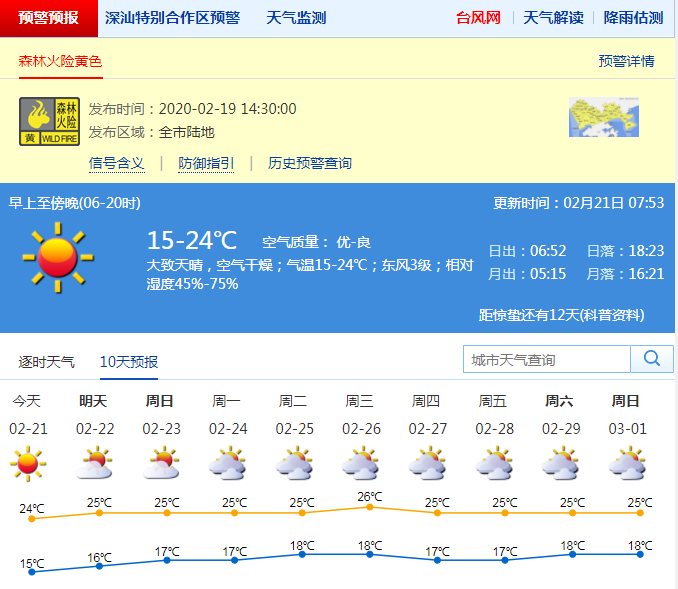Click the 02-24 cloudy forecast icon

tap(227, 463)
